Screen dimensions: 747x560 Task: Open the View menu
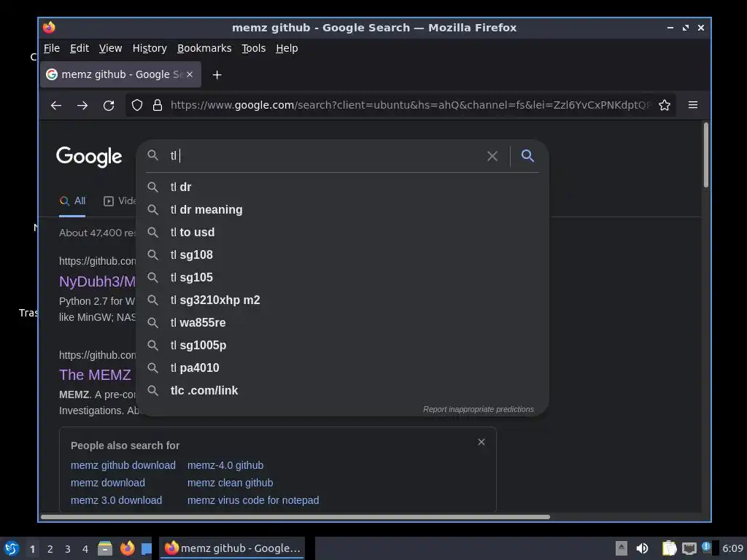pos(111,48)
